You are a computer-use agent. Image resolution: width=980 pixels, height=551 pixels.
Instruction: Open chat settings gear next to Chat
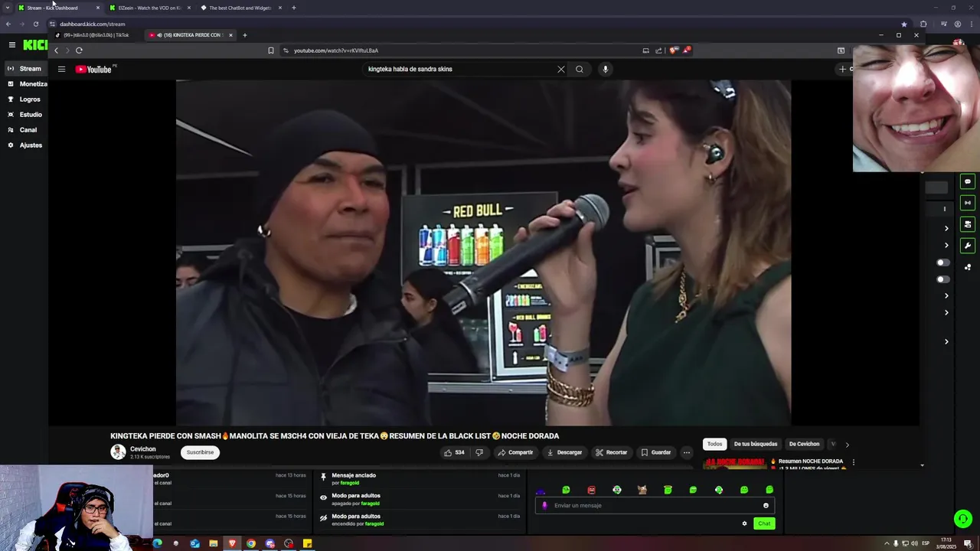[744, 523]
